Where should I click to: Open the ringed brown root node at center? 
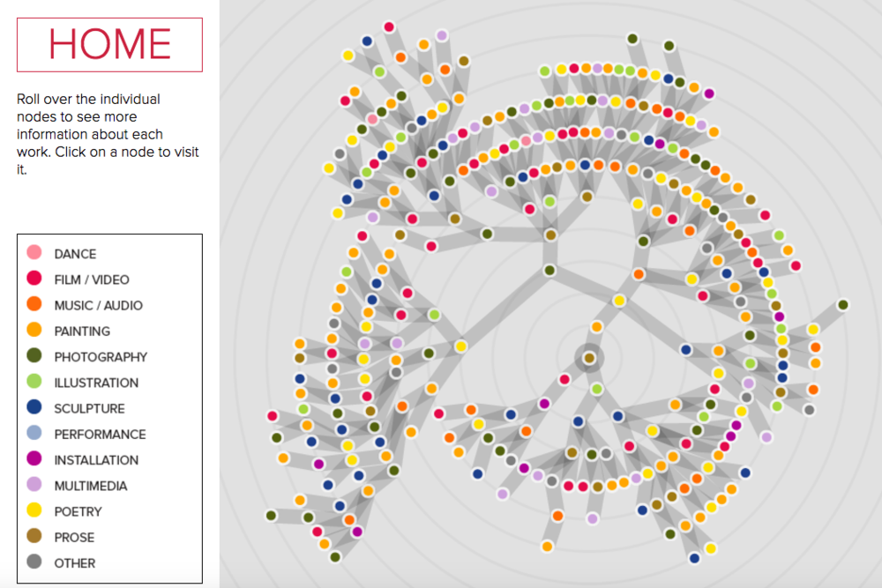[x=589, y=358]
